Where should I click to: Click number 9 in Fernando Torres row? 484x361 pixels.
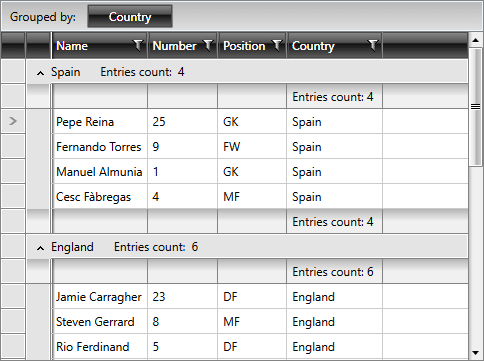183,146
